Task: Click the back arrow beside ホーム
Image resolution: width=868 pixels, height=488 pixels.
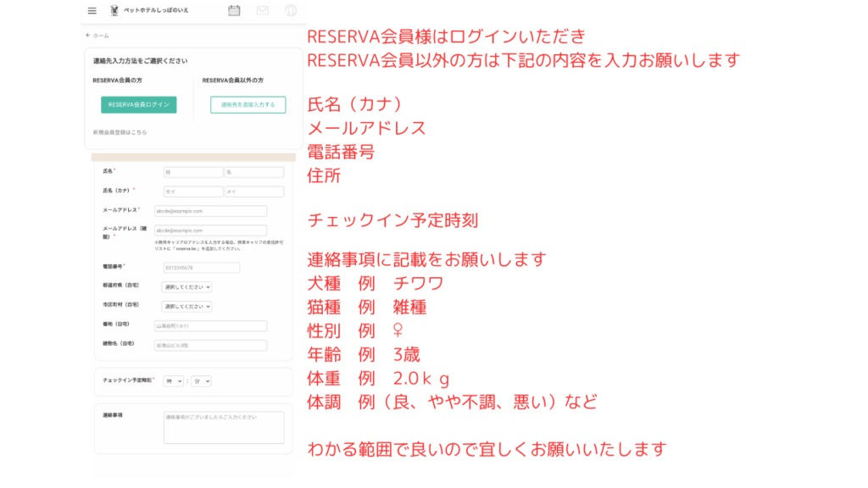Action: click(x=87, y=36)
